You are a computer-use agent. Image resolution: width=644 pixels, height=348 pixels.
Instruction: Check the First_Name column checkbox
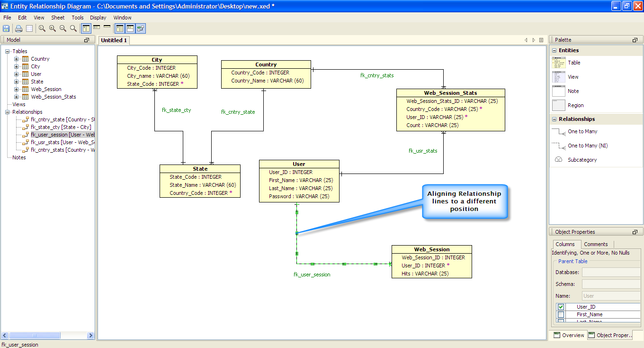[561, 314]
